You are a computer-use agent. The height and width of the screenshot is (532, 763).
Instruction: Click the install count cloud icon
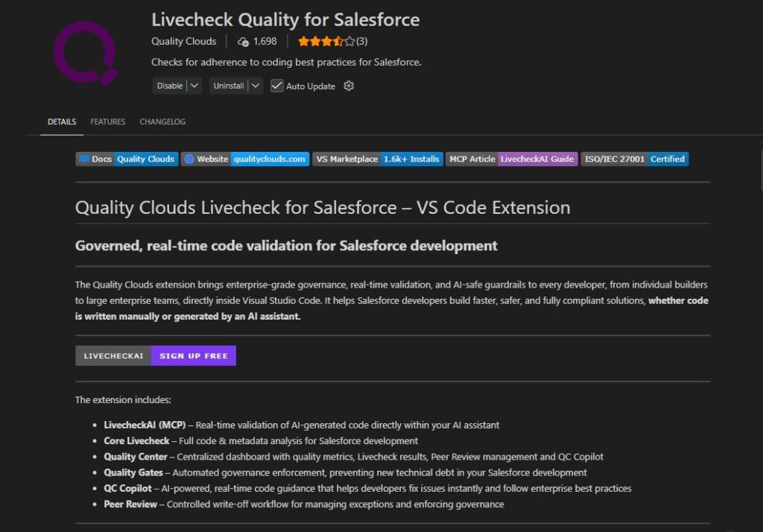tap(243, 42)
